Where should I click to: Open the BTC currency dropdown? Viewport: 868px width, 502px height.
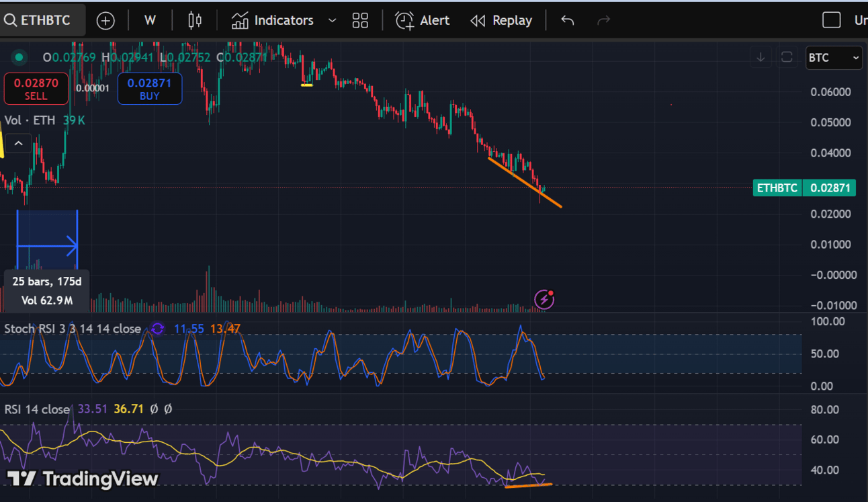tap(834, 58)
